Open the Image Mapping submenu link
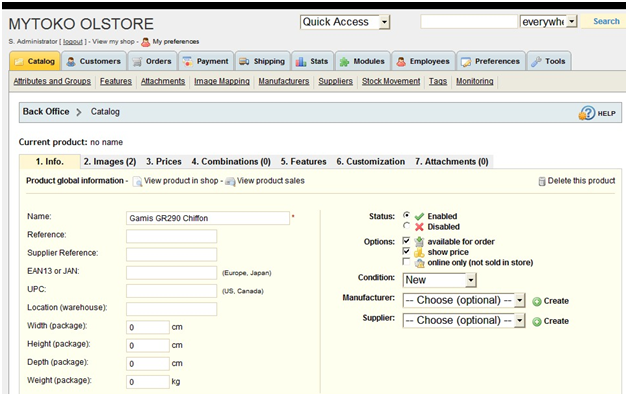The width and height of the screenshot is (628, 396). [x=222, y=81]
